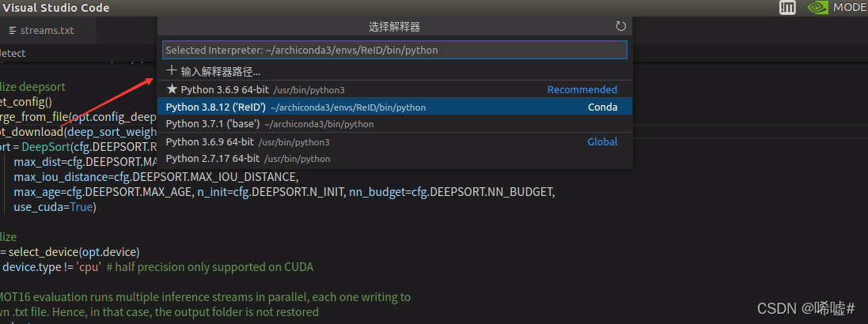Click the 'MOT16 evaluation runs multiple' comment line
Viewport: 868px width, 324px height.
click(x=206, y=297)
